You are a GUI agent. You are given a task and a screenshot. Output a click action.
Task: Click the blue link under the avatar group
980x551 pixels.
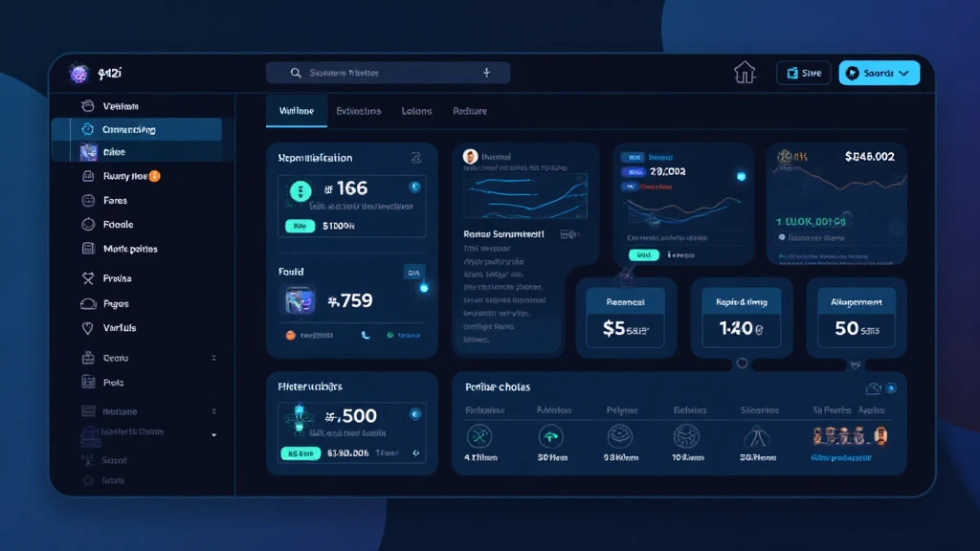(840, 458)
